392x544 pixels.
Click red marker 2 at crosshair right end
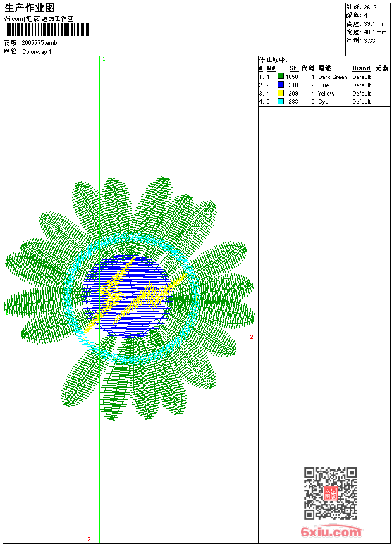[x=251, y=337]
